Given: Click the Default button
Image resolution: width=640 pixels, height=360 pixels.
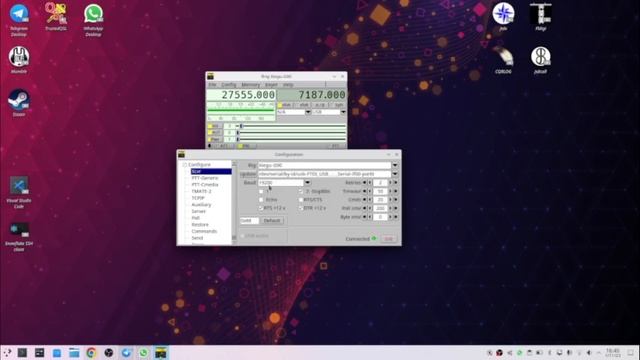Looking at the screenshot, I should point(272,220).
